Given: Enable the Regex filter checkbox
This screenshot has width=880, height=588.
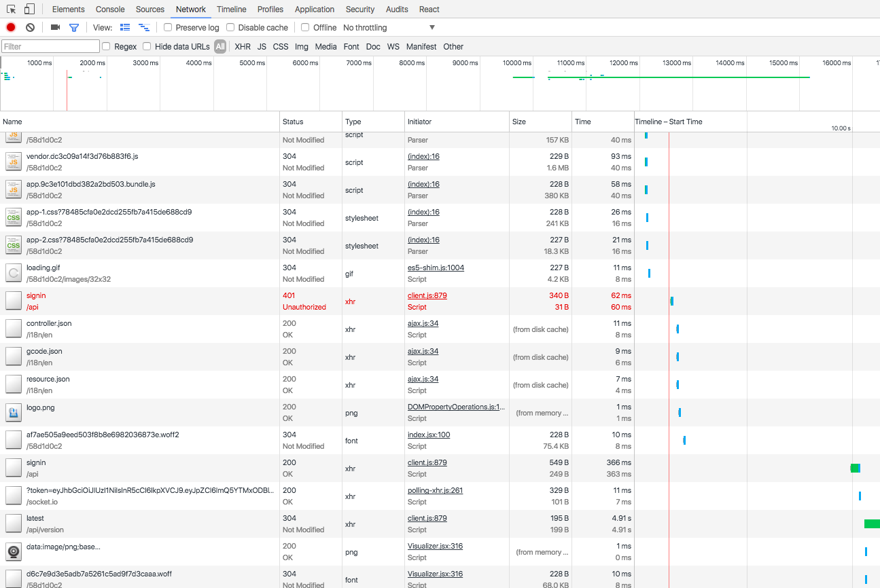Looking at the screenshot, I should pos(106,47).
